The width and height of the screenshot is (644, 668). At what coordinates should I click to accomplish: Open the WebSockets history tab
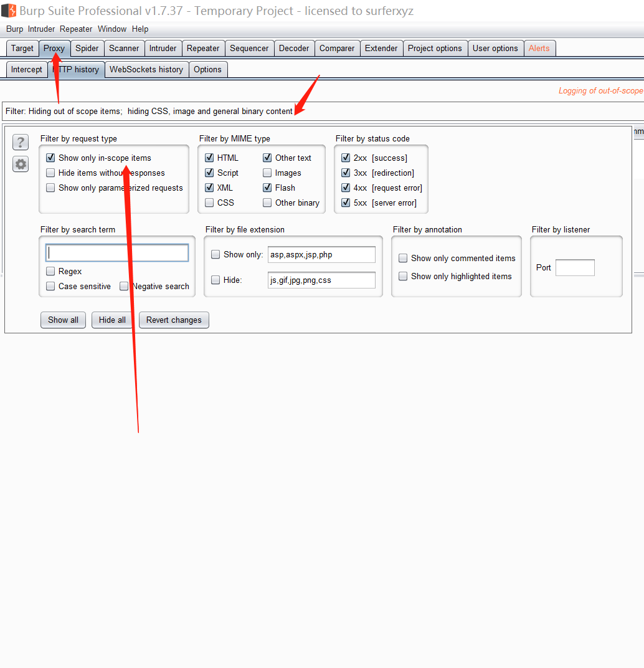pos(146,69)
